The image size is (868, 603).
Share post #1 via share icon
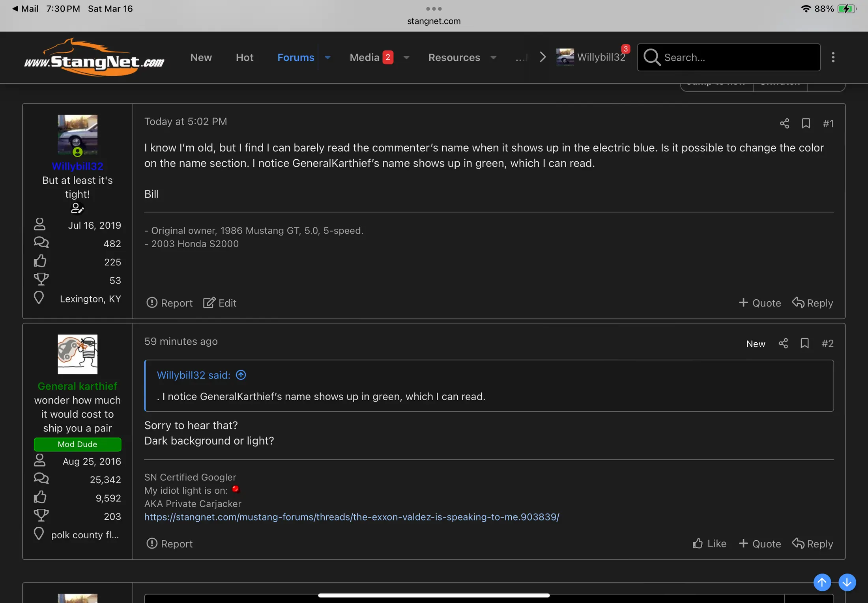[784, 123]
